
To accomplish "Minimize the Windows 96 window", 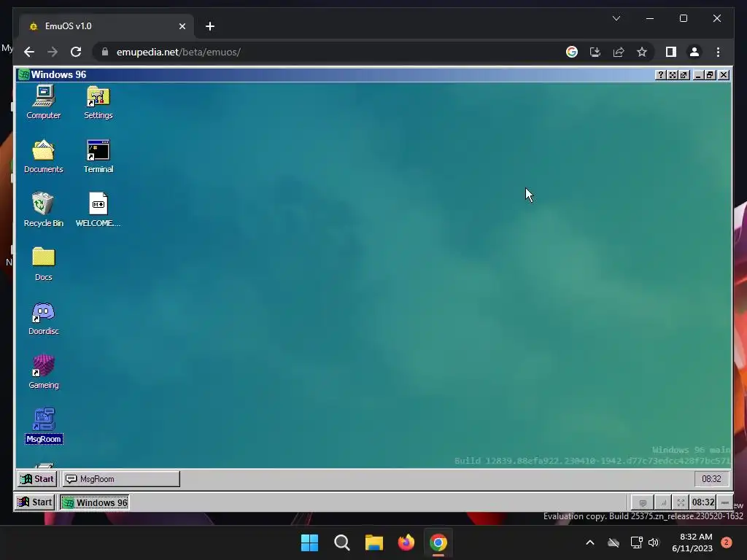I will pyautogui.click(x=698, y=75).
